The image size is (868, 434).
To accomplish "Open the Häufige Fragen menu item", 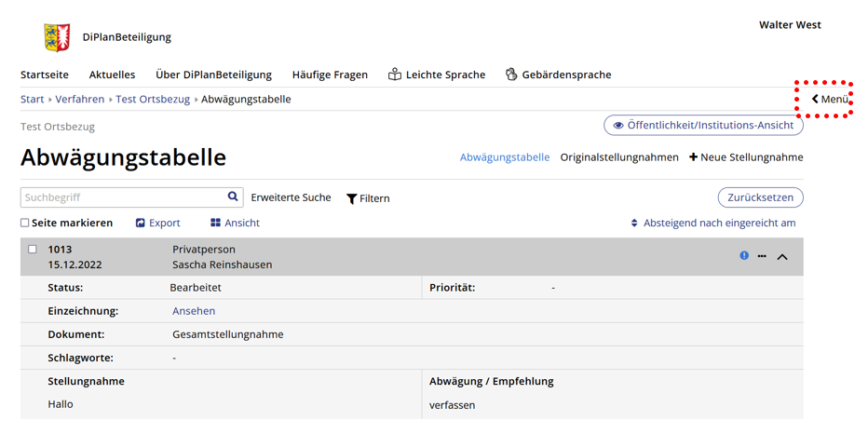I will [330, 75].
